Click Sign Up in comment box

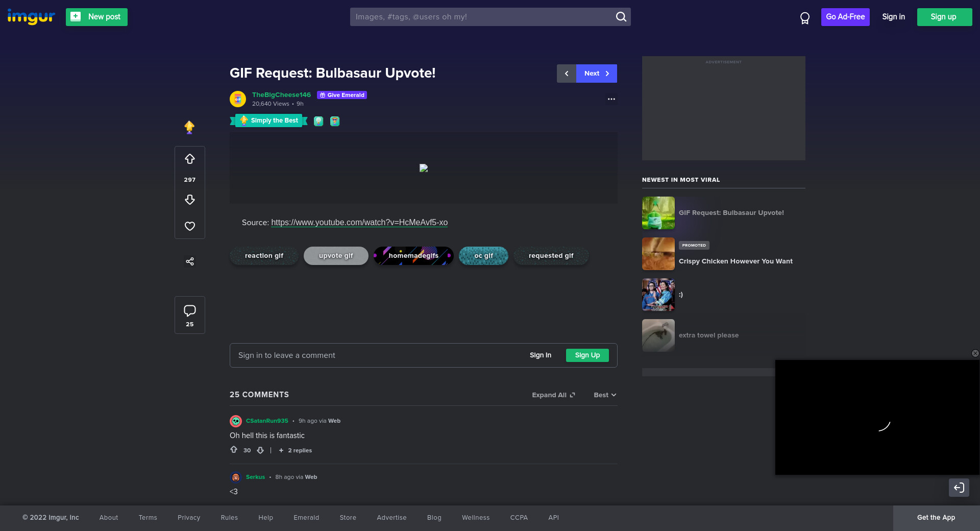click(x=587, y=355)
